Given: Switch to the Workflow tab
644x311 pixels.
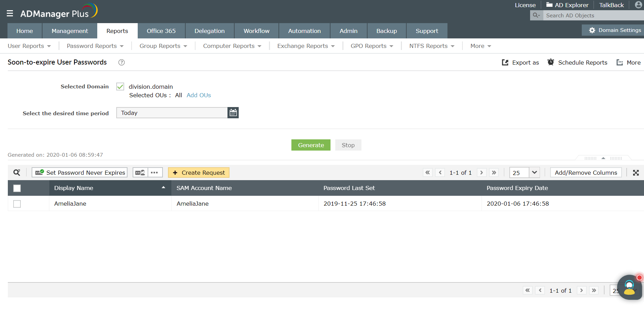Looking at the screenshot, I should point(256,31).
